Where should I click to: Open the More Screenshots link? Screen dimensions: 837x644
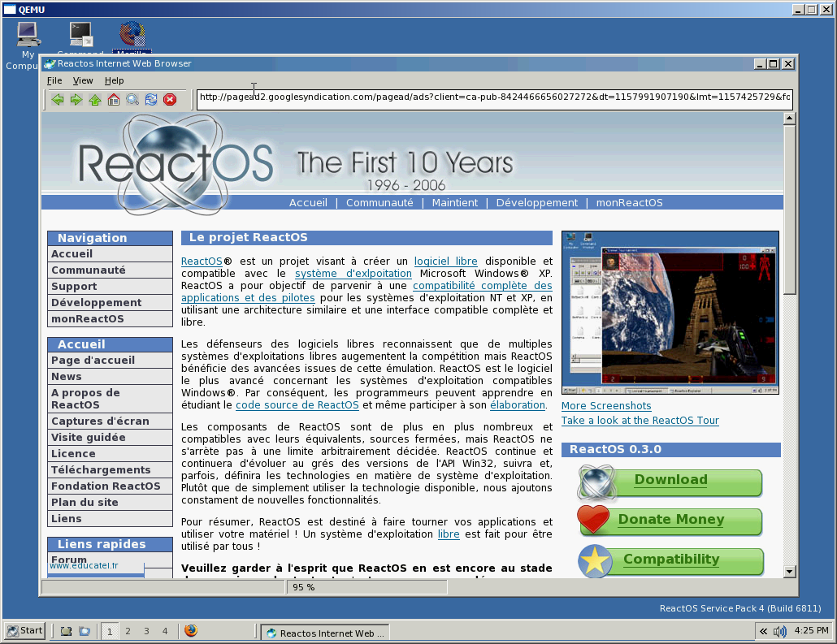pos(606,406)
